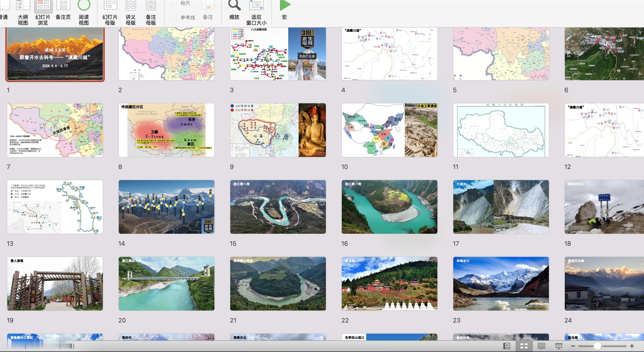The width and height of the screenshot is (644, 352).
Task: Select slide 2 China map thumbnail
Action: coord(167,54)
